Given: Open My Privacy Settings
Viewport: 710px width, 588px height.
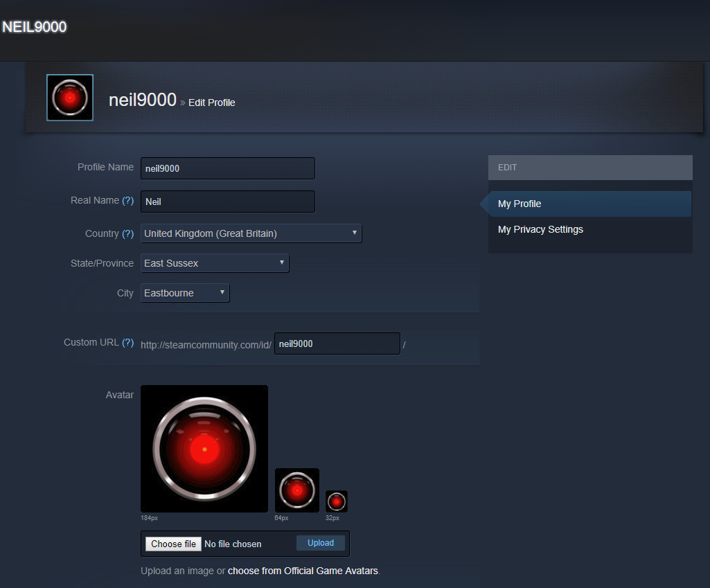Looking at the screenshot, I should click(540, 229).
